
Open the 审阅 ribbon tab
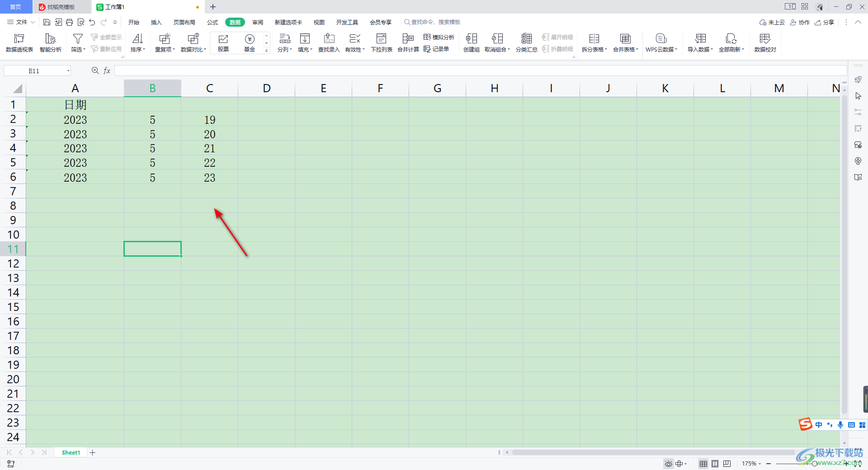pyautogui.click(x=258, y=22)
